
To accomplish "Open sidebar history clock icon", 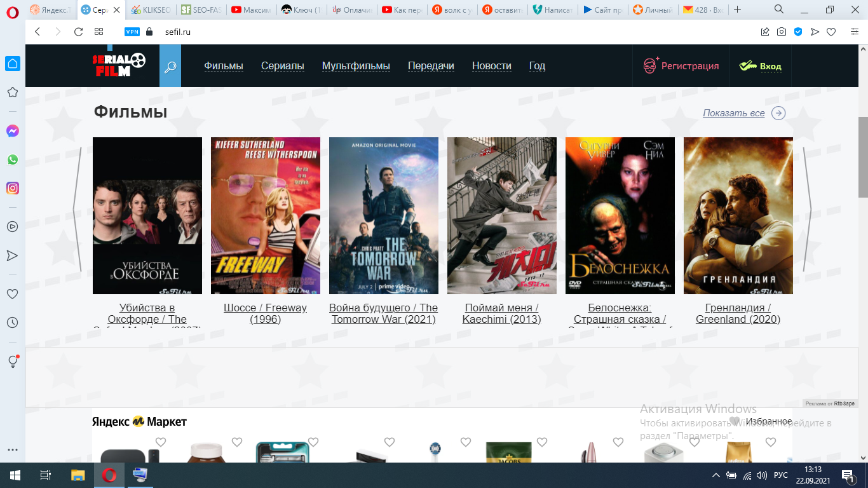I will point(12,323).
